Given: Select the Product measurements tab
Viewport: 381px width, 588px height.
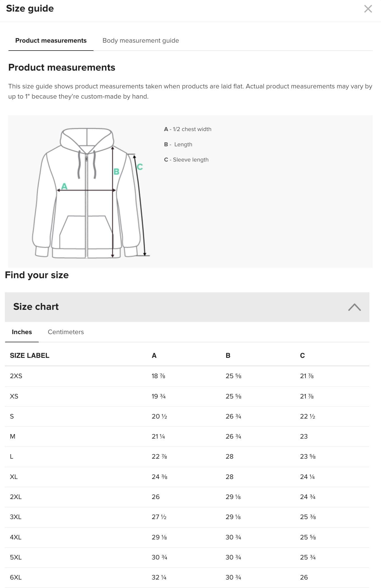Looking at the screenshot, I should click(x=51, y=41).
